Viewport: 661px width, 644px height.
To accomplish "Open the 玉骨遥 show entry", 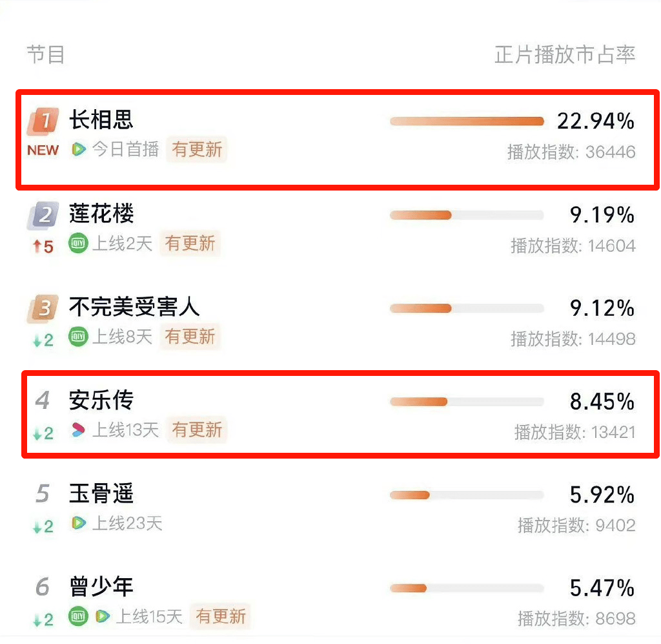I will (x=101, y=494).
